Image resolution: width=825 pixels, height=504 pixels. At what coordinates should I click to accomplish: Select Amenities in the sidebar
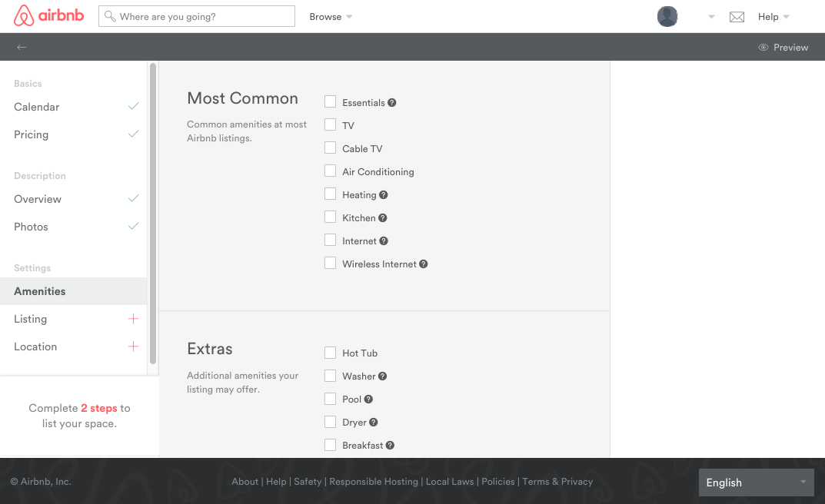(x=40, y=291)
